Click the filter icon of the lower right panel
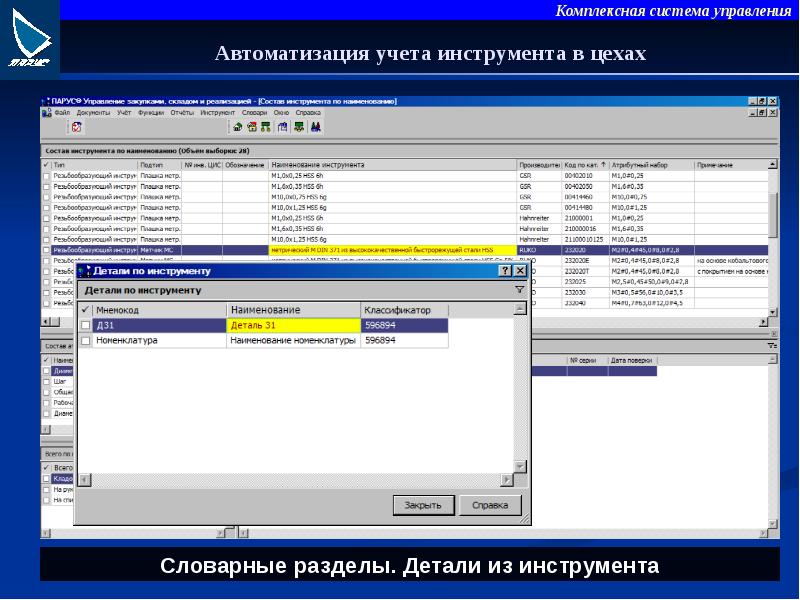This screenshot has height=600, width=800. (x=771, y=345)
